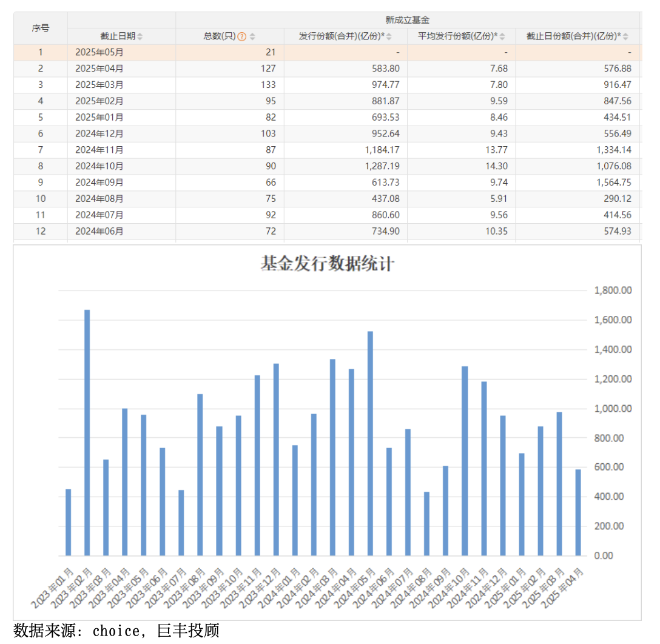This screenshot has width=660, height=644.
Task: Click closing share value 1,334.14
Action: [x=614, y=150]
